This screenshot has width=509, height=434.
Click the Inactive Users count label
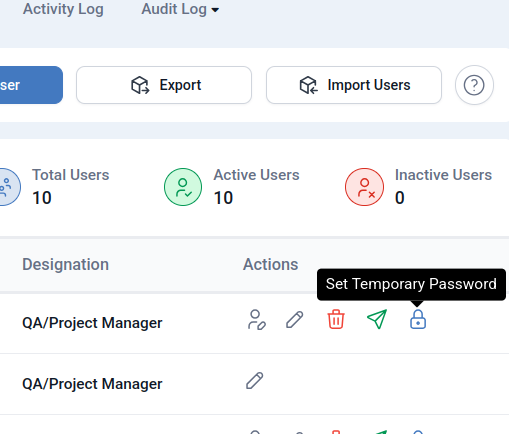(x=443, y=175)
